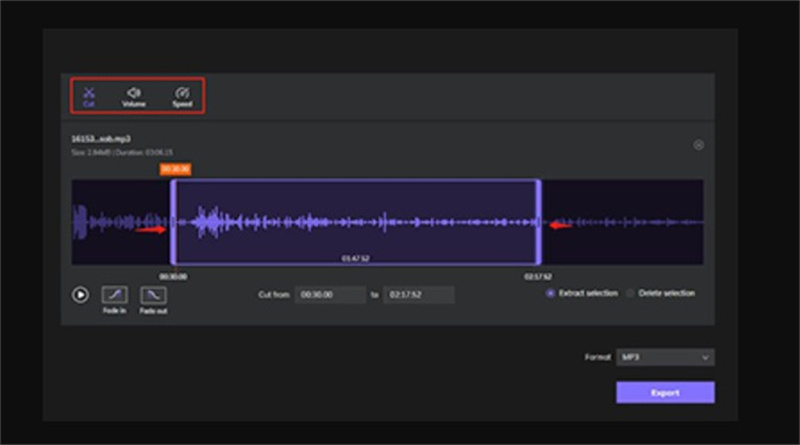Click the left selection handle on waveform
Screen dimensions: 800x445
(172, 222)
